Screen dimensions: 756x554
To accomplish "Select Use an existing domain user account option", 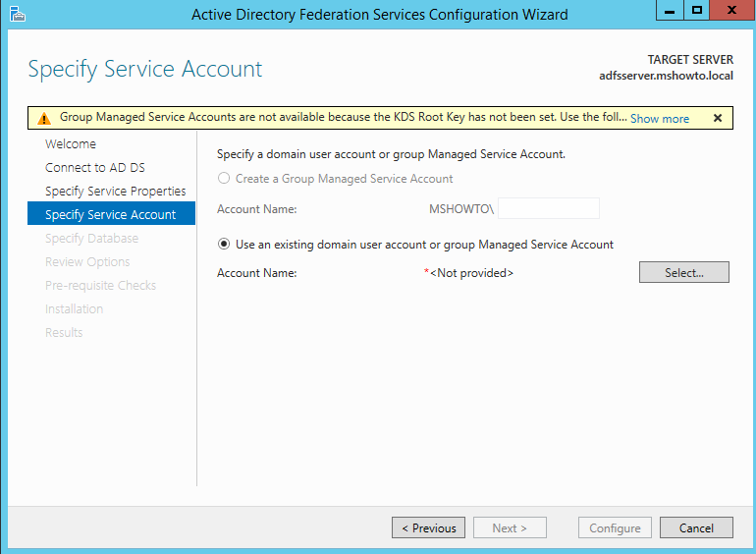I will 224,244.
